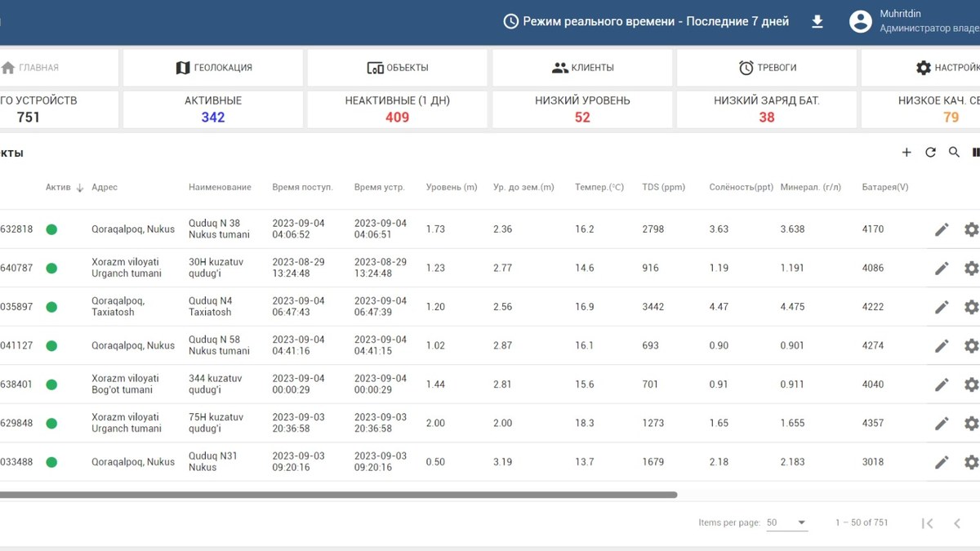
Task: Sort by Наименование column header
Action: [x=220, y=188]
